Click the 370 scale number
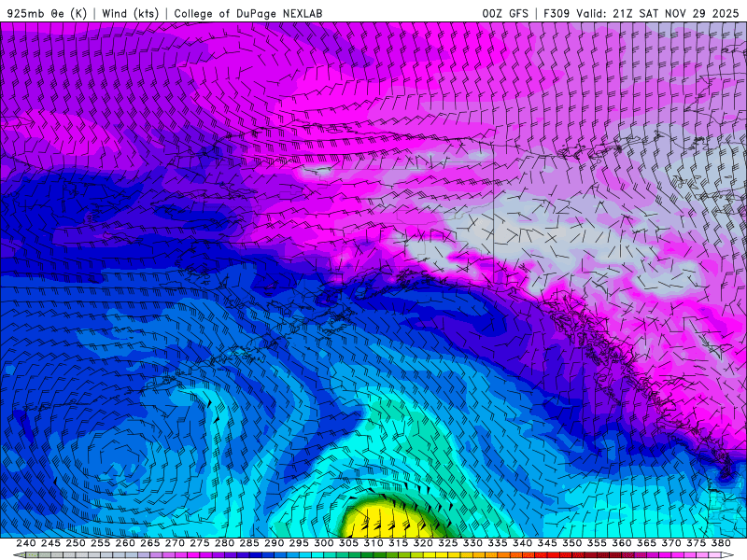Image resolution: width=747 pixels, height=560 pixels. [671, 543]
